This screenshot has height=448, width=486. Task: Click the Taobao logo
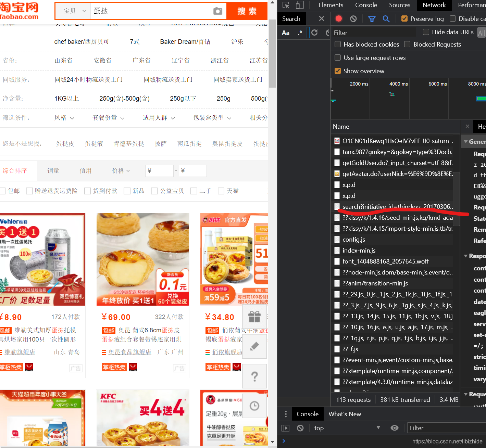pyautogui.click(x=19, y=11)
